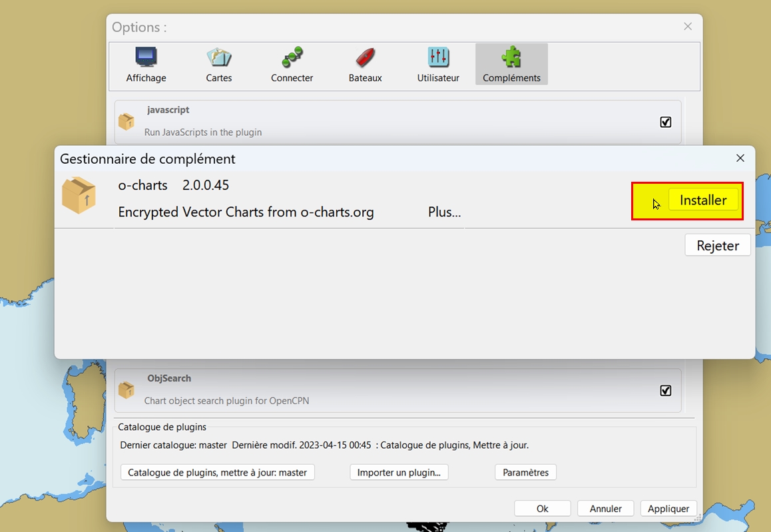Apply changes with Appliquer
This screenshot has width=771, height=532.
668,509
